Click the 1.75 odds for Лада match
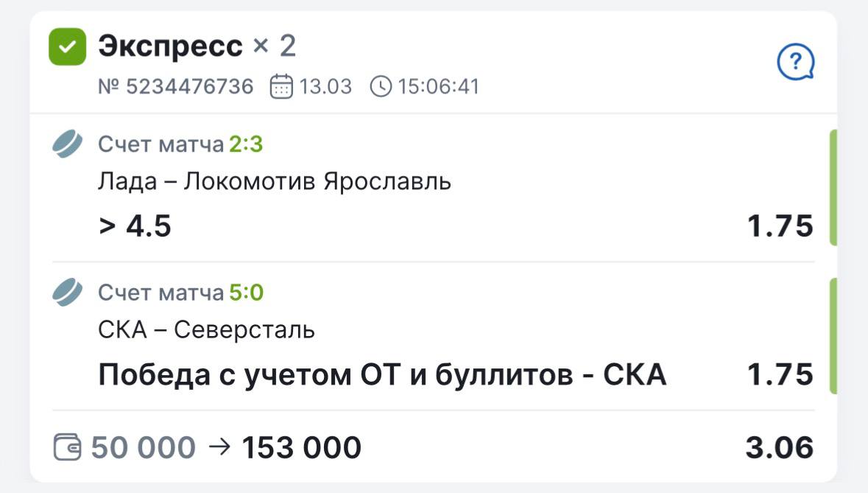Screen dimensions: 868x493 (x=780, y=226)
